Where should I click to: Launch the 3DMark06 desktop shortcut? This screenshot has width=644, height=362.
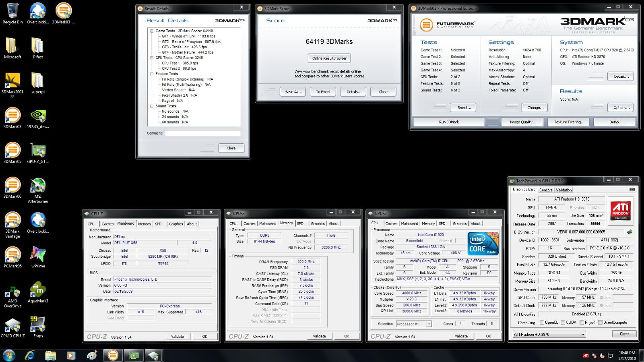[x=12, y=188]
